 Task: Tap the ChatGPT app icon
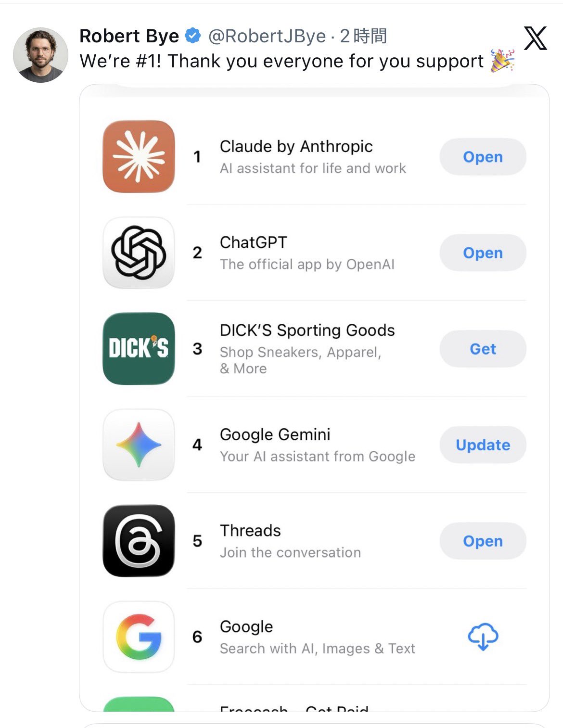click(x=139, y=253)
